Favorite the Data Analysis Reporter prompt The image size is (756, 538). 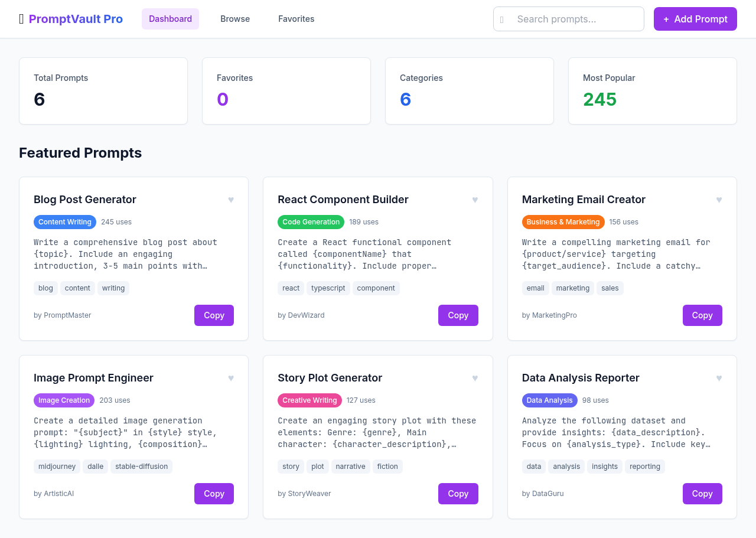pyautogui.click(x=719, y=378)
